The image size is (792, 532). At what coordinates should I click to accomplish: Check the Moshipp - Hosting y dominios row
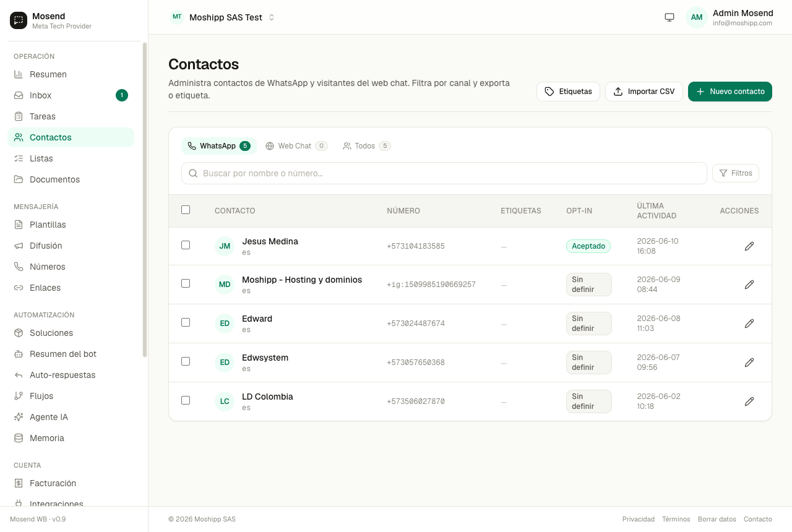[x=186, y=283]
